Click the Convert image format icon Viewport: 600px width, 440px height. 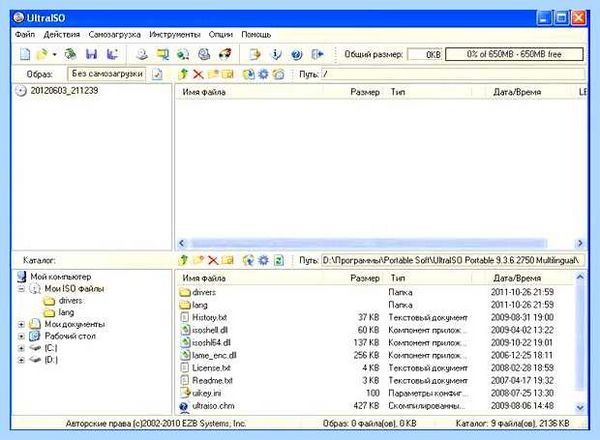tap(163, 54)
